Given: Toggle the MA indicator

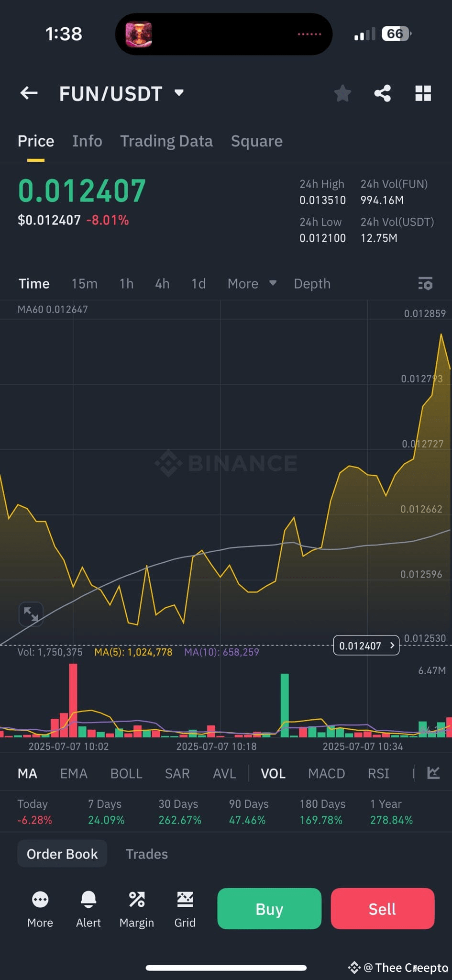Looking at the screenshot, I should (x=27, y=773).
